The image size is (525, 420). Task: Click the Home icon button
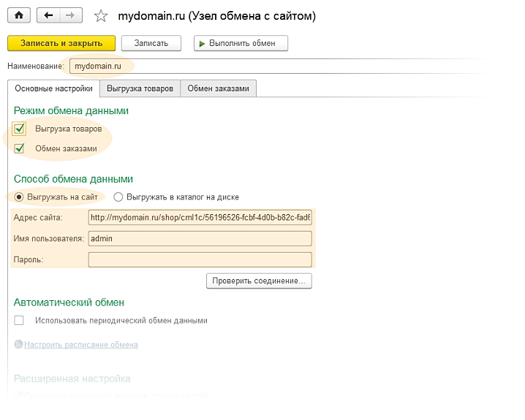tap(19, 15)
